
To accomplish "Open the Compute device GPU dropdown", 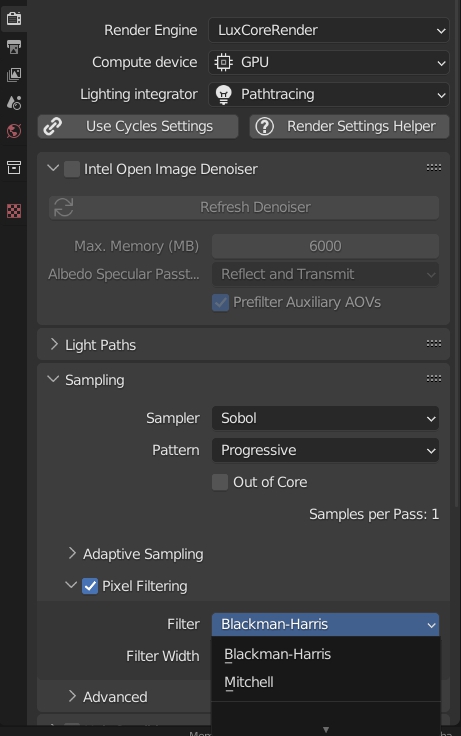I will [329, 62].
